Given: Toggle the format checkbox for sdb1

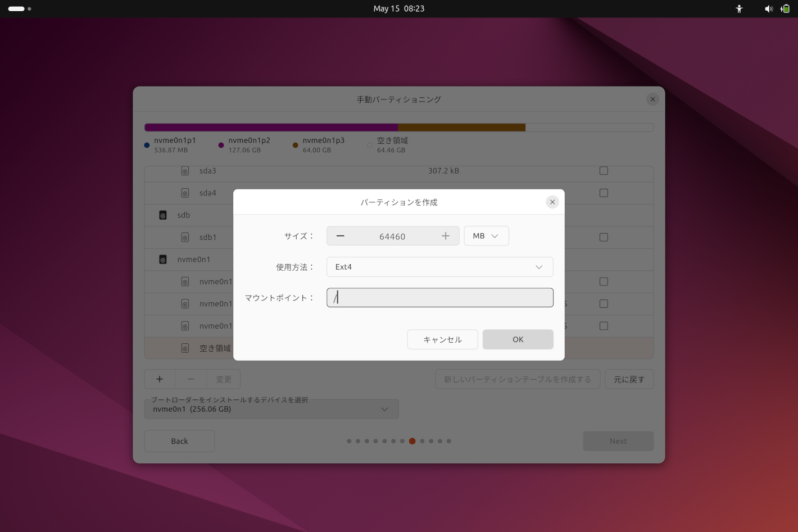Looking at the screenshot, I should coord(604,237).
